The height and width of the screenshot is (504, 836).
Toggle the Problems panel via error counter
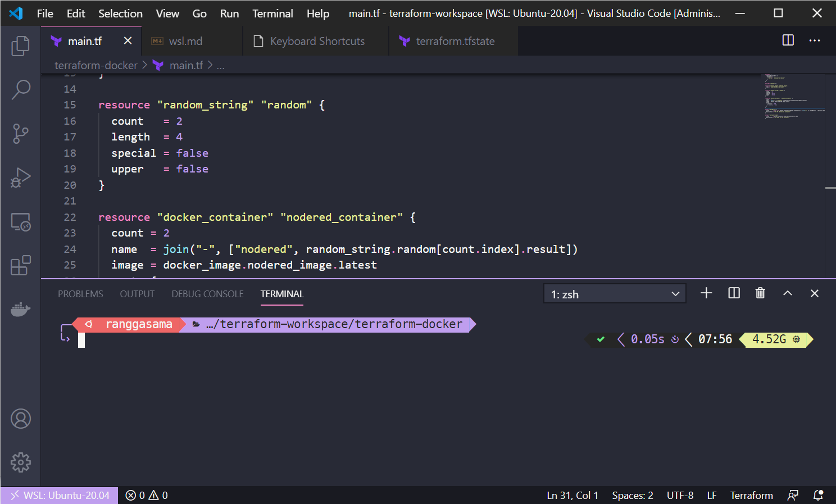(145, 495)
